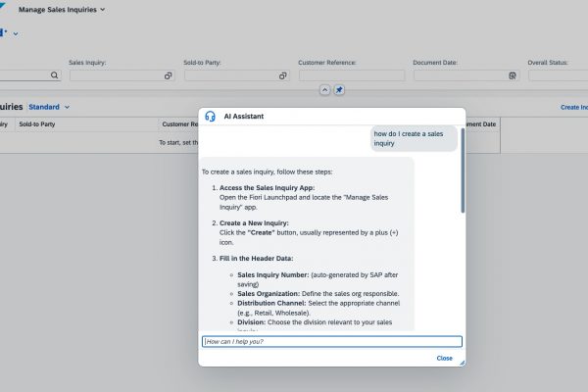Expand the variant chevron below app title
The height and width of the screenshot is (392, 588).
pos(16,33)
